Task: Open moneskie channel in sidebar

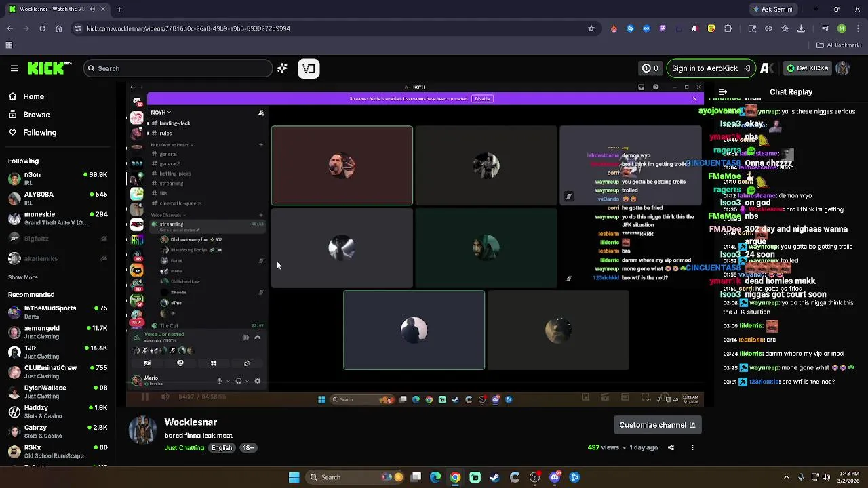Action: (x=57, y=218)
